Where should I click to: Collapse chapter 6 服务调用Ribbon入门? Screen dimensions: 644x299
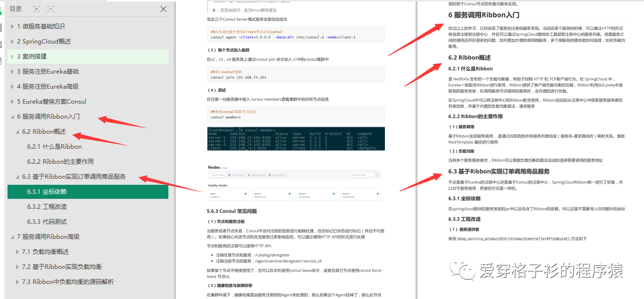[12, 116]
